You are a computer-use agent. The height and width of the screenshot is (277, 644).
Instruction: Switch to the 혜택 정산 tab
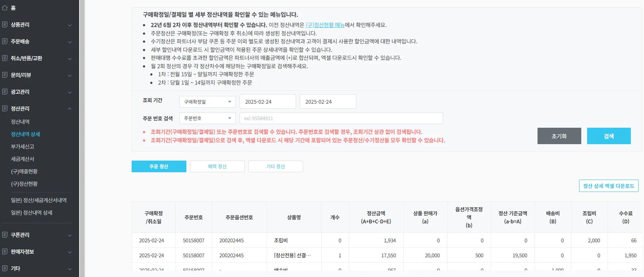pyautogui.click(x=217, y=166)
